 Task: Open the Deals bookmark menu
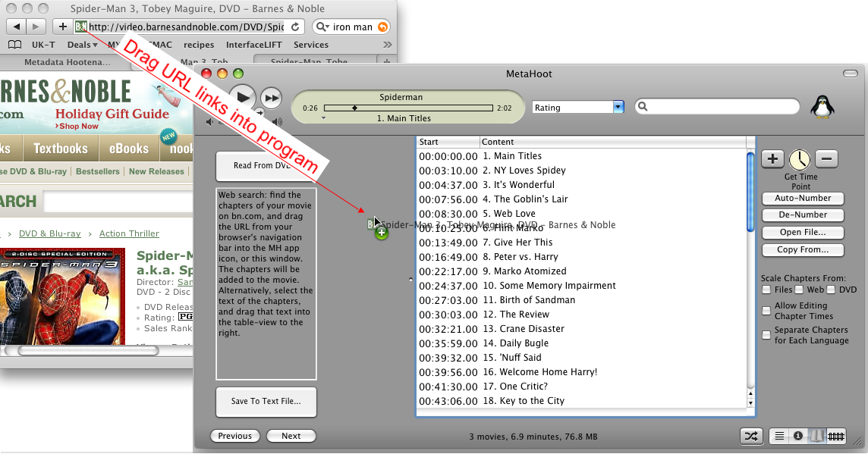tap(82, 45)
